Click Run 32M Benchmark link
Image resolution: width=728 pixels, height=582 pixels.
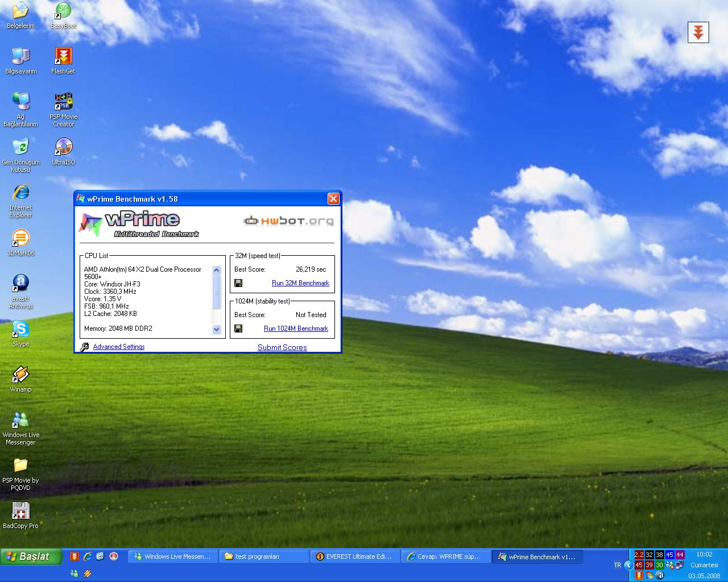pyautogui.click(x=300, y=283)
